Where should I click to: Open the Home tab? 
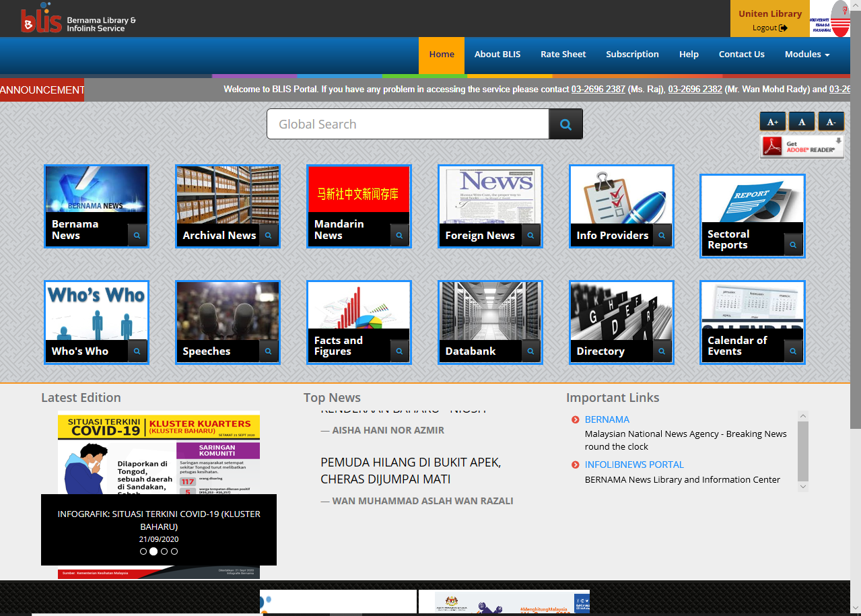point(442,55)
